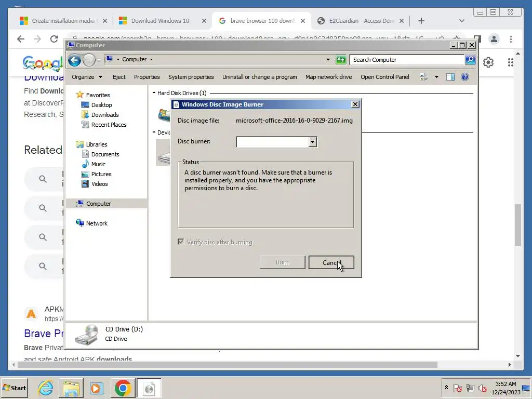Click the clock in system tray
Screen dimensions: 532x399
coord(506,388)
